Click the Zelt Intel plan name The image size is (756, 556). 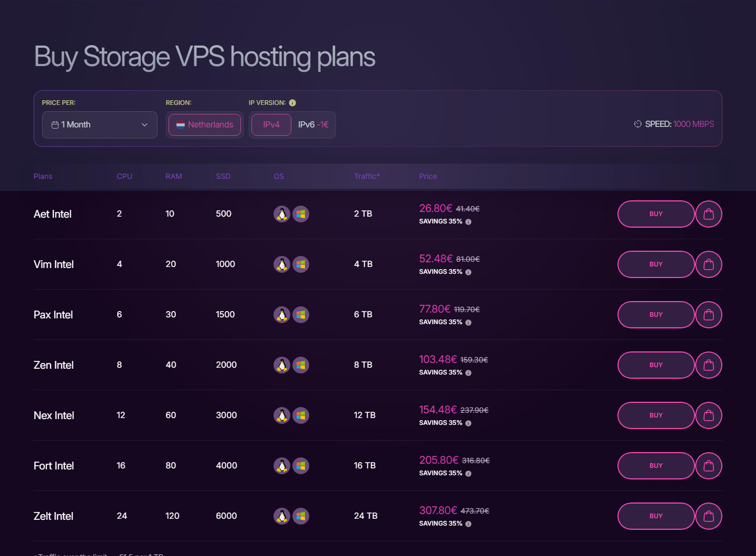(x=54, y=516)
